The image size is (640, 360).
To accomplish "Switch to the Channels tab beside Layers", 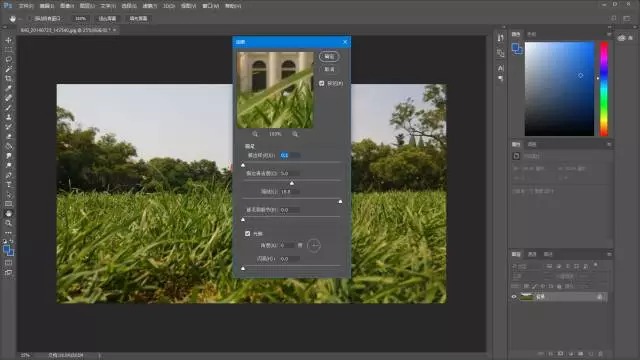I will point(532,254).
